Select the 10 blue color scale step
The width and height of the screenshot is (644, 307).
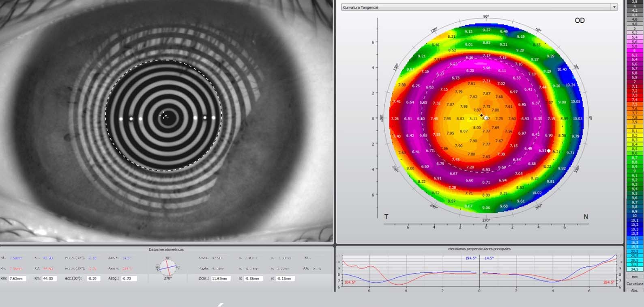point(635,216)
